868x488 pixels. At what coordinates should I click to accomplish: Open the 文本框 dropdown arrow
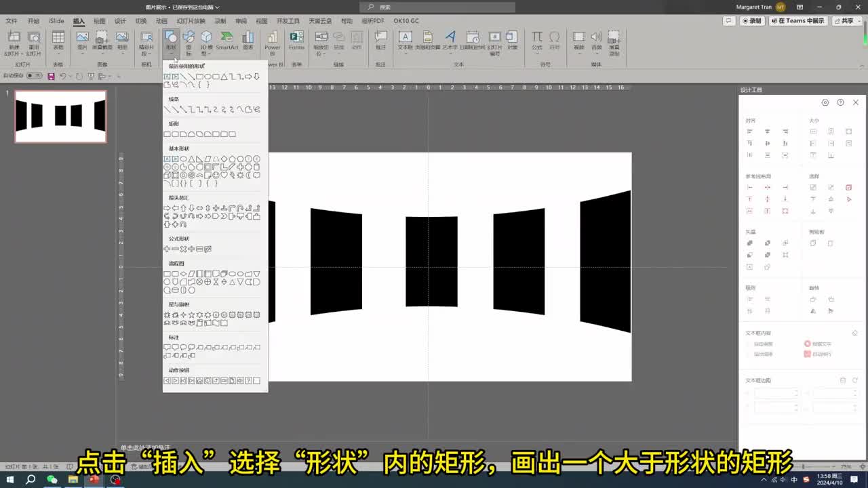point(405,52)
